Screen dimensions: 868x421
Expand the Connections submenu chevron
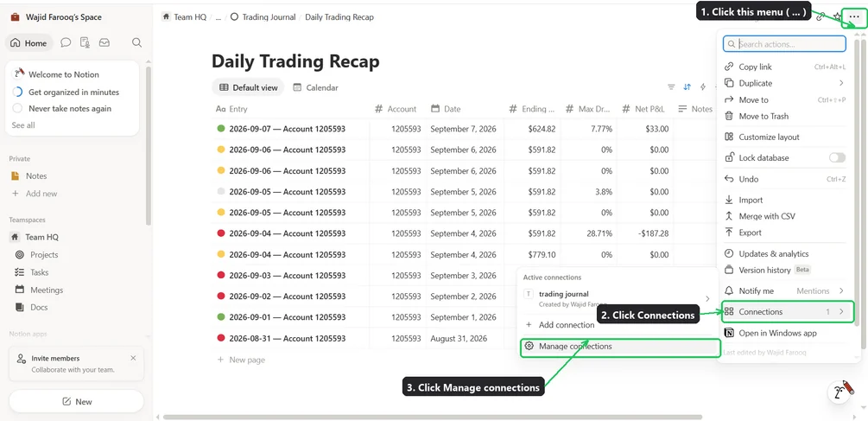(x=841, y=312)
